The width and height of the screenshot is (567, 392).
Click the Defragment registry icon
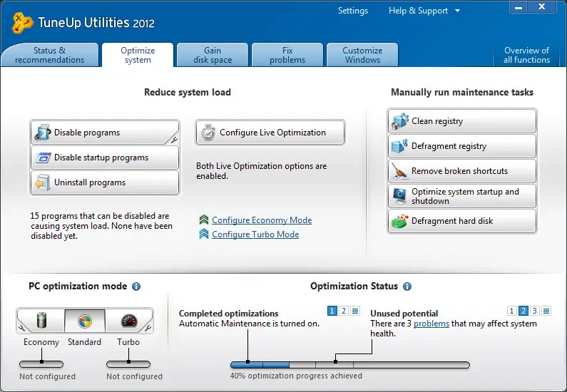pos(399,146)
